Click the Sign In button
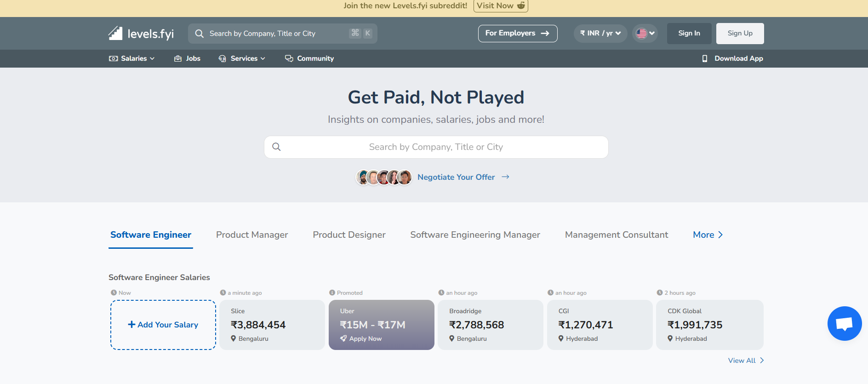868x384 pixels. click(689, 33)
